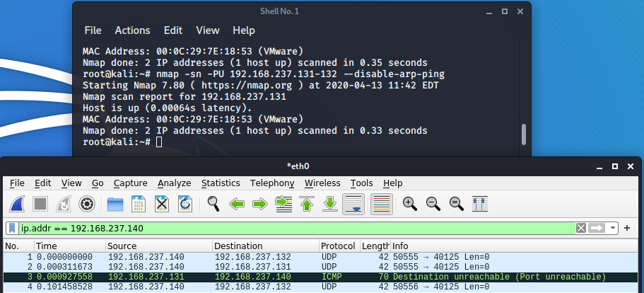Clear the display filter
Screen dimensions: 644x293
581,228
